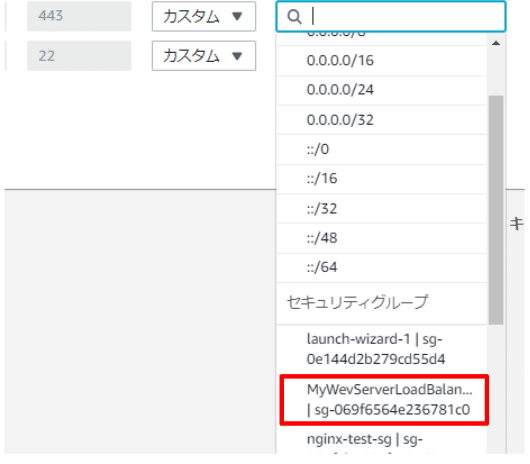This screenshot has width=530, height=464.
Task: Choose the ::/0 IPv6 option
Action: [381, 149]
